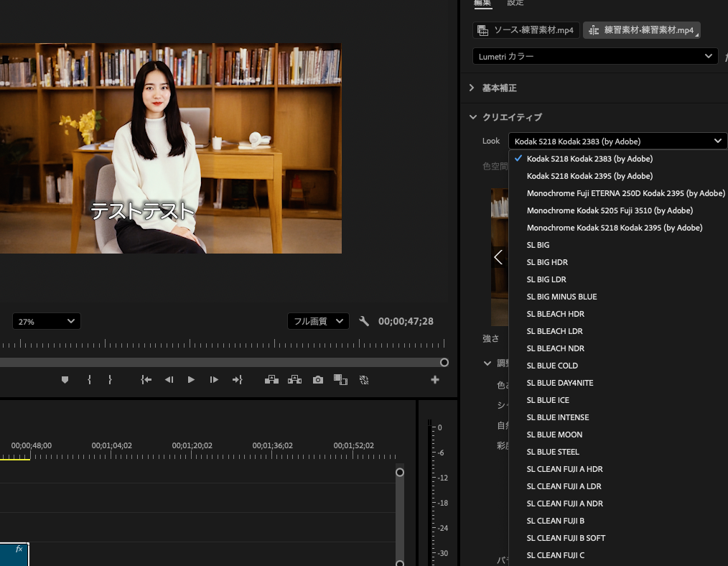Collapse the クリエイティブ section
The height and width of the screenshot is (566, 728).
[472, 117]
